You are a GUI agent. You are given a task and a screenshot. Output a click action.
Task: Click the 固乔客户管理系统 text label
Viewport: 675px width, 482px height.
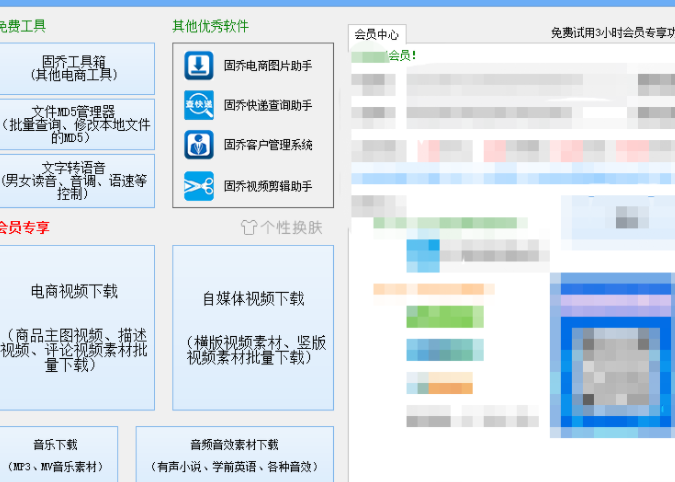point(268,145)
